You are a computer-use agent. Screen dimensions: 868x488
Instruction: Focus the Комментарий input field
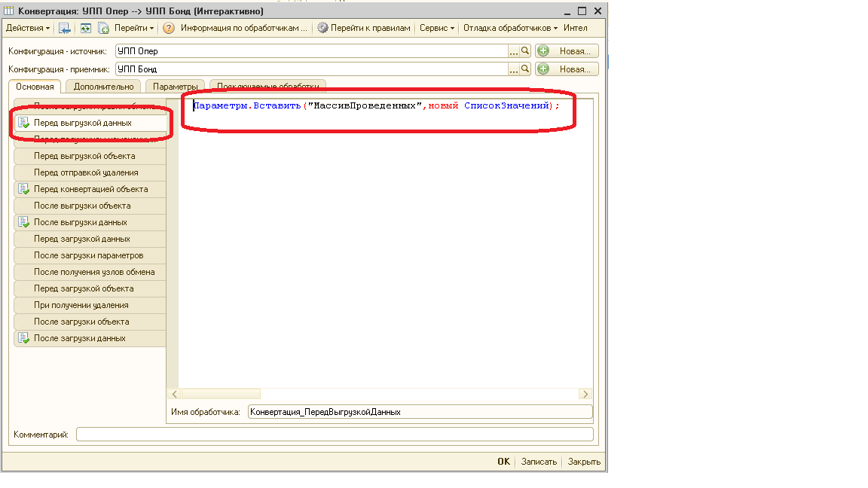[335, 435]
